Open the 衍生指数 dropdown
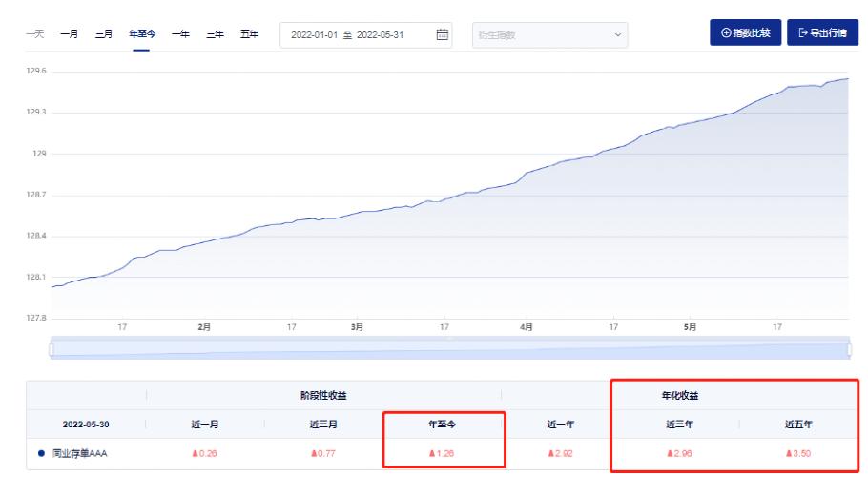Screen dimensions: 868x478 point(549,35)
